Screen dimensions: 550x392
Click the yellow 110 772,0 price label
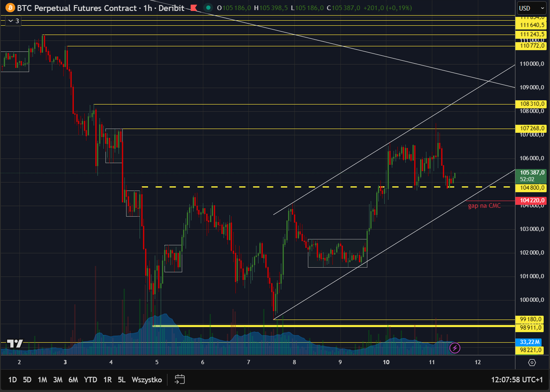click(x=531, y=46)
